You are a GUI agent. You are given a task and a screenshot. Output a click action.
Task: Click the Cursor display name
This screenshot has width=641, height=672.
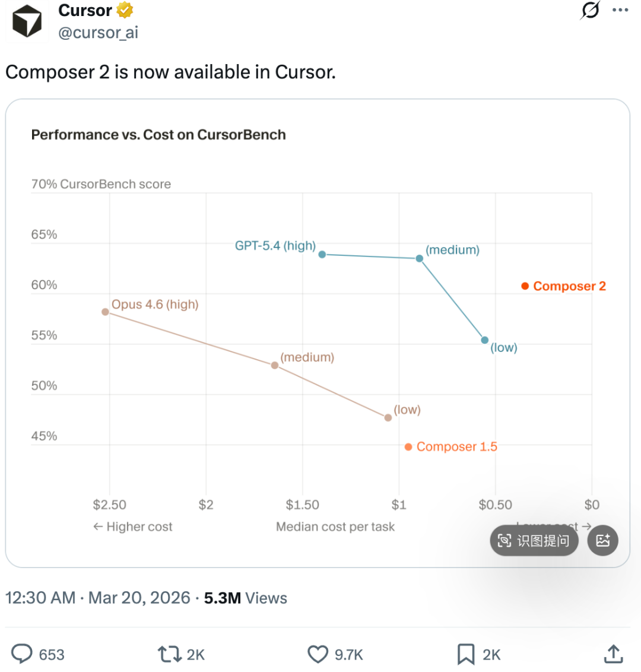pos(85,11)
